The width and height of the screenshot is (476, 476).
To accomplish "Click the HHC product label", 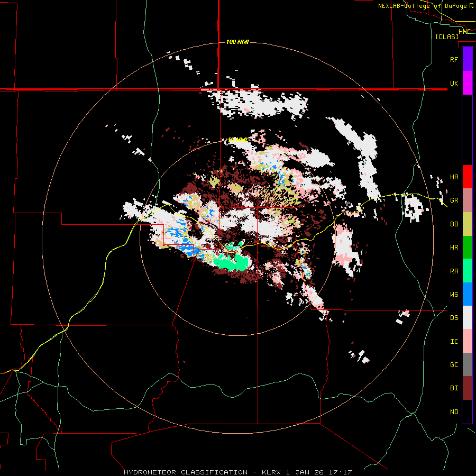I will point(464,32).
